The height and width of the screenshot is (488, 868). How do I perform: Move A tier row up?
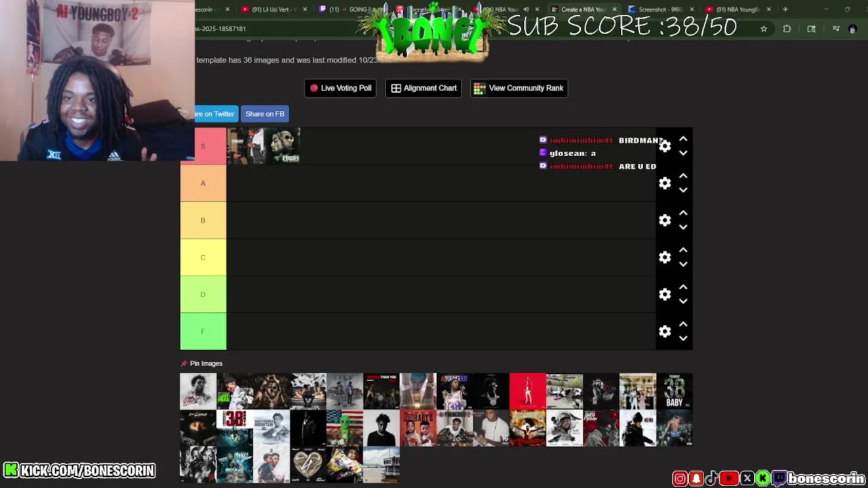pos(683,176)
